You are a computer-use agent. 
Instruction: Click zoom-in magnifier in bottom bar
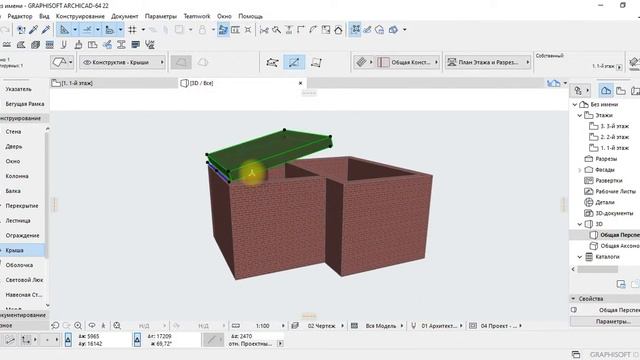[78, 326]
